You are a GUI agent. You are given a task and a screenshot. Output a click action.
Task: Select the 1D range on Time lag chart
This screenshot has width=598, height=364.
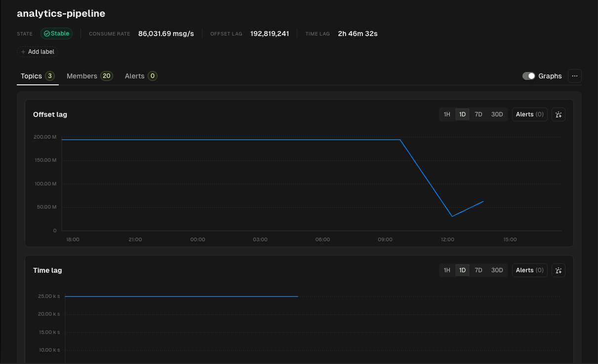(x=462, y=270)
